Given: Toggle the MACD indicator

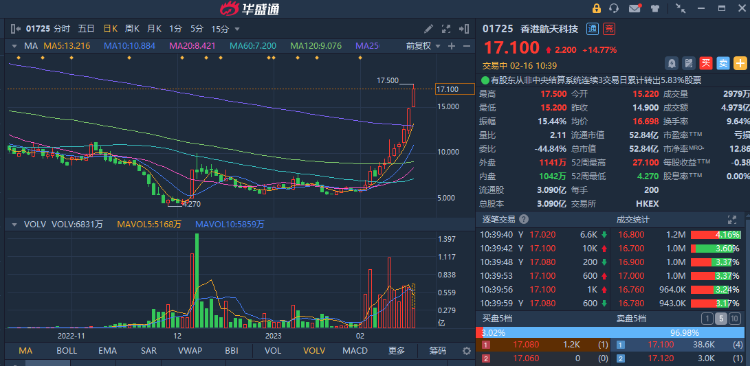Looking at the screenshot, I should click(355, 351).
